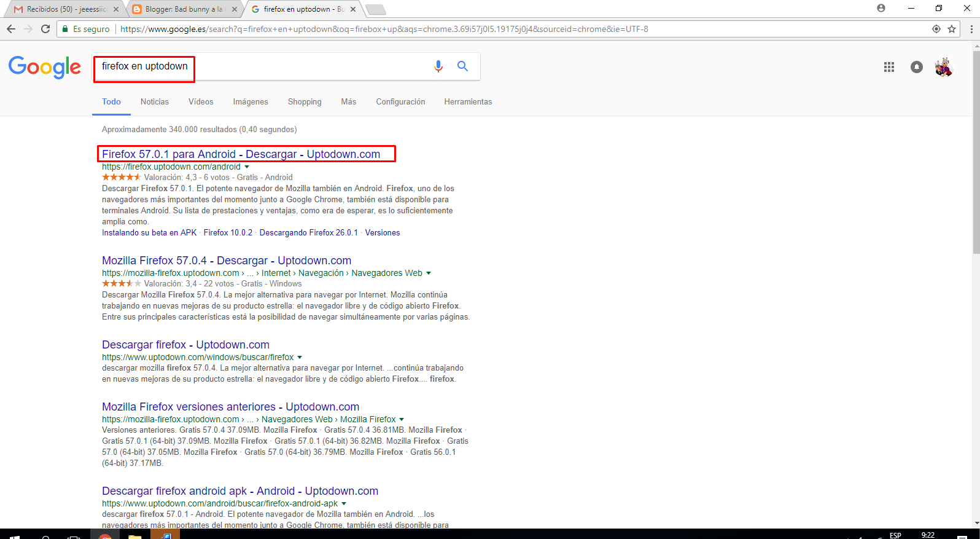
Task: Click the Chrome profile person icon
Action: point(881,8)
